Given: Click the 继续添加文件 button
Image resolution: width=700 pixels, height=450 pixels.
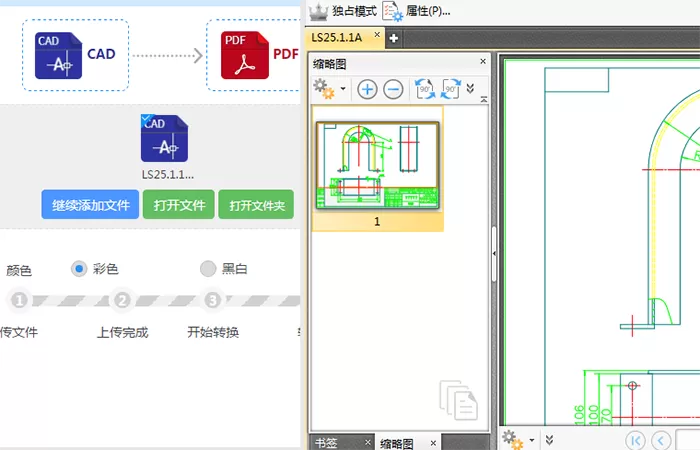Looking at the screenshot, I should pyautogui.click(x=90, y=205).
